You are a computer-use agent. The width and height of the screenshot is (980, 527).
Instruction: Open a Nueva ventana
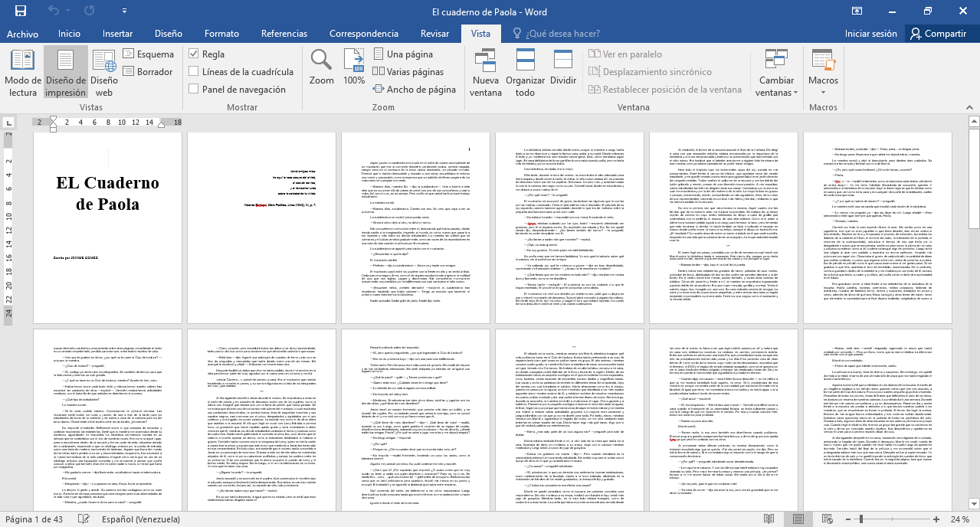click(x=486, y=73)
